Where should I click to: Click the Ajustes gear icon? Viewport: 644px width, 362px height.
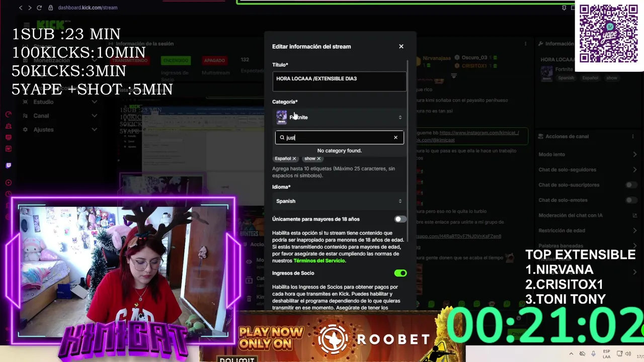(26, 130)
